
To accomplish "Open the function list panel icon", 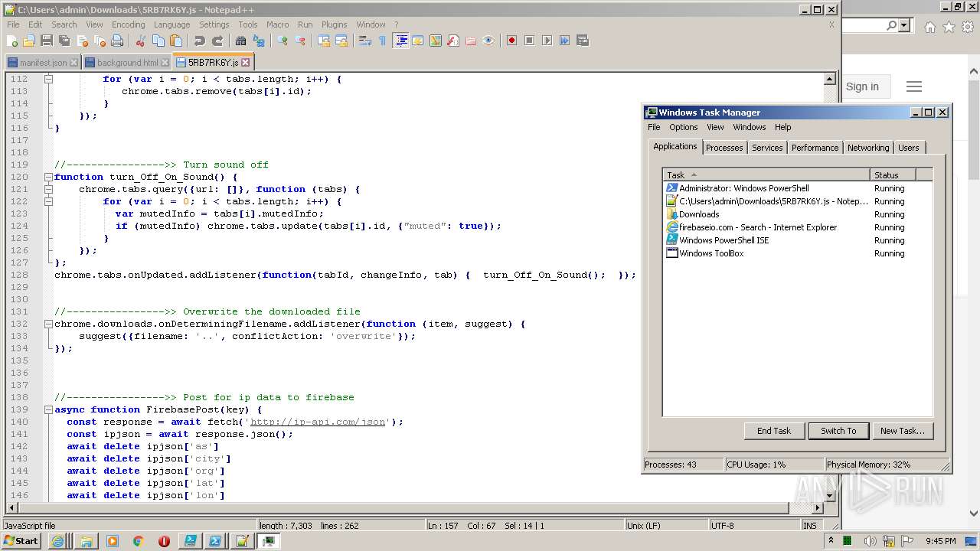I will tap(452, 41).
